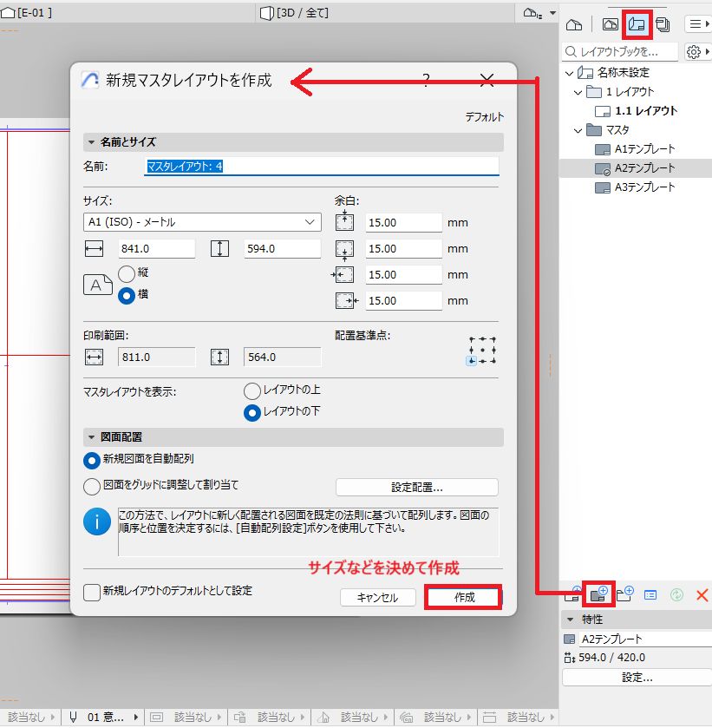Select portrait 縦 orientation
Image resolution: width=712 pixels, height=728 pixels.
click(x=127, y=274)
